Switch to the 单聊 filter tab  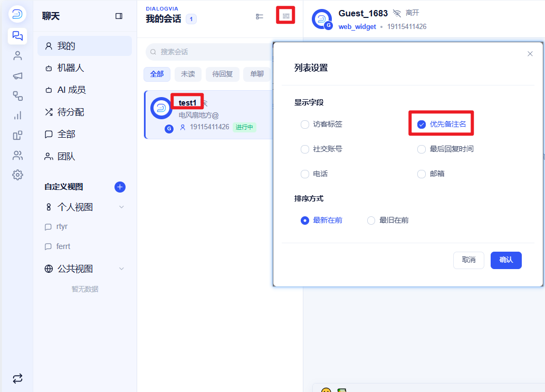(257, 74)
